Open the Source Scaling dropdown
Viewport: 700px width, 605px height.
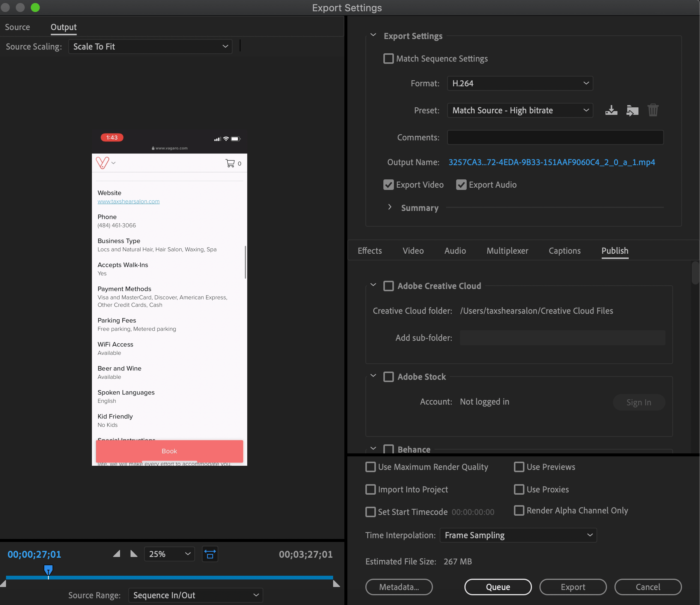150,46
